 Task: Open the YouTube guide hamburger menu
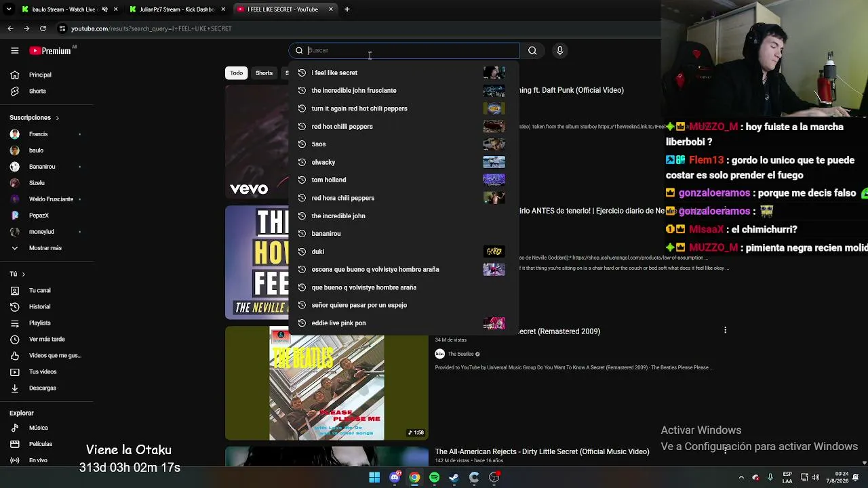[x=14, y=51]
